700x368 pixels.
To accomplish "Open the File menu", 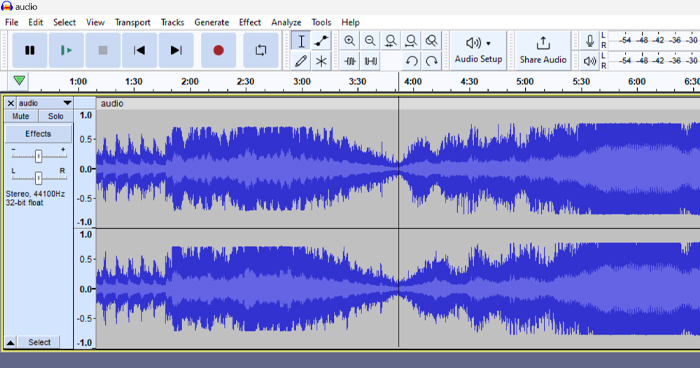I will [12, 22].
